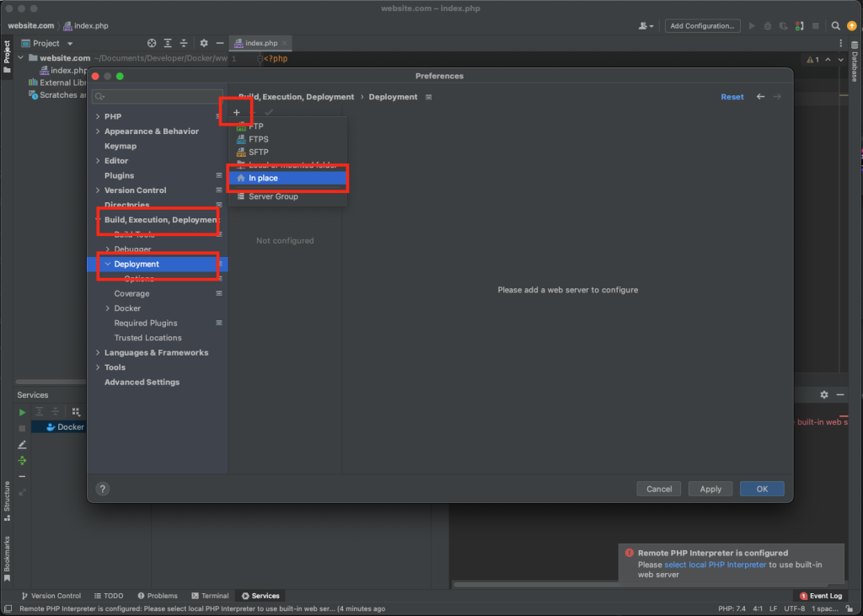Open Services panel gear settings

pyautogui.click(x=824, y=394)
